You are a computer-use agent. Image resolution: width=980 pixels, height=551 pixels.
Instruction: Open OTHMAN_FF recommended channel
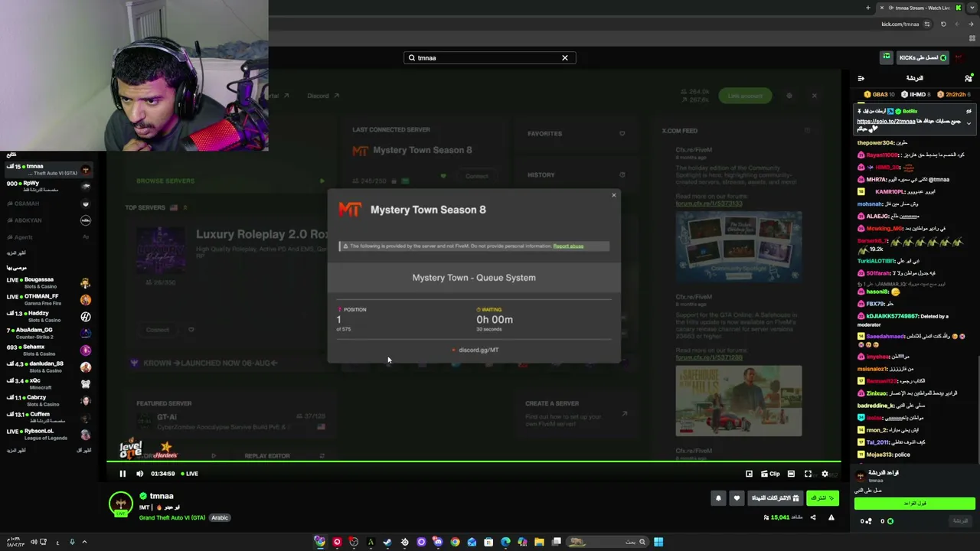[47, 300]
